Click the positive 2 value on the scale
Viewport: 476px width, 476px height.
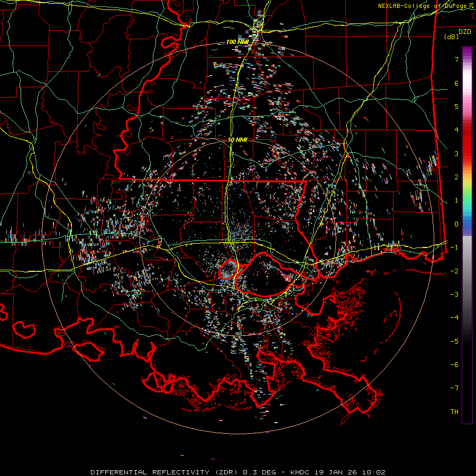pyautogui.click(x=456, y=177)
